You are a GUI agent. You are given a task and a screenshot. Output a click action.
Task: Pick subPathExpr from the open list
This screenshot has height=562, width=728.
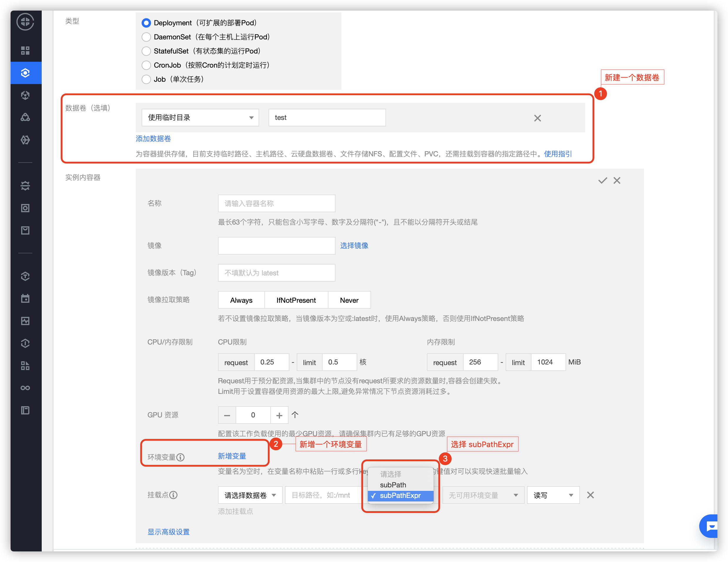click(x=400, y=496)
